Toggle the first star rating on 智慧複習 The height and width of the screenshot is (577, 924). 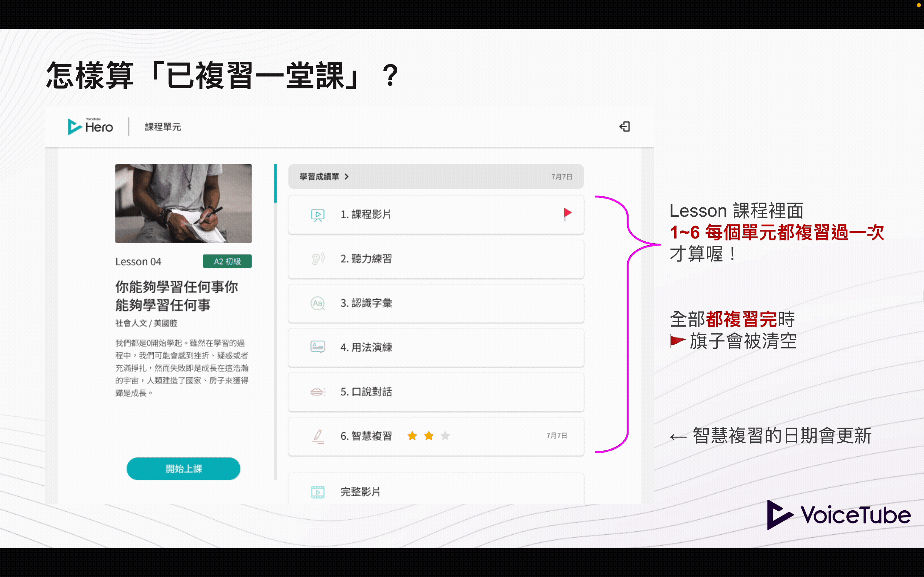pos(412,436)
